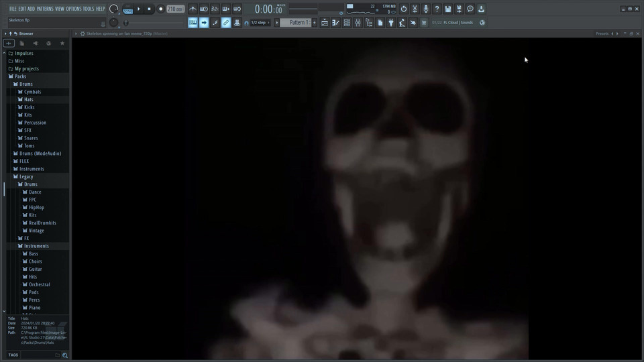Viewport: 644px width, 362px height.
Task: Click the tempo 210 BPM field
Action: [x=175, y=9]
